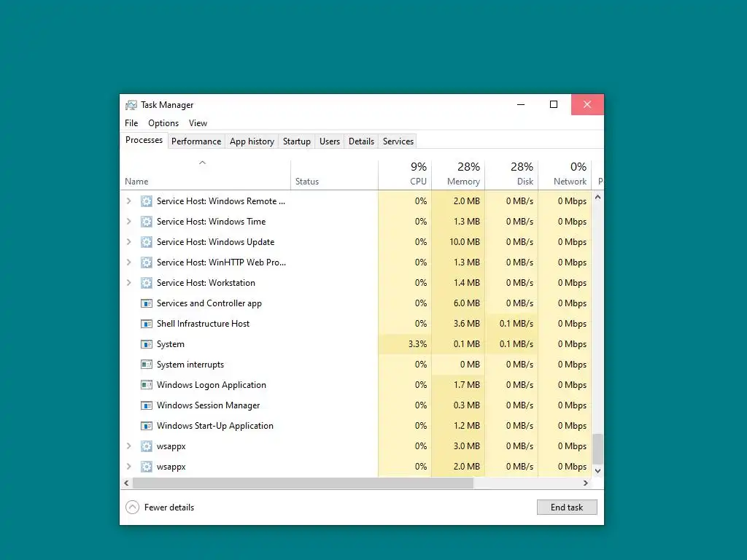Click the End task button
The height and width of the screenshot is (560, 747).
pos(567,507)
